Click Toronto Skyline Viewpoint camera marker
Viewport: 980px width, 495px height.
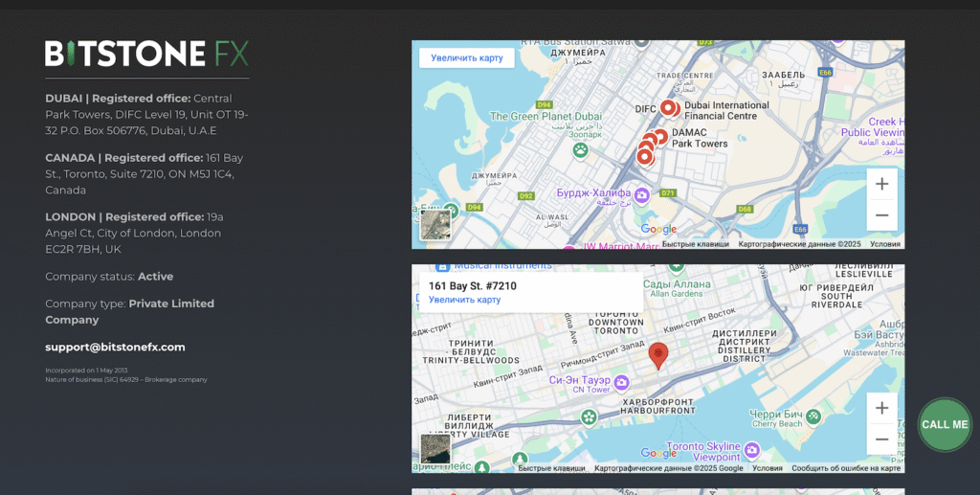[x=752, y=450]
